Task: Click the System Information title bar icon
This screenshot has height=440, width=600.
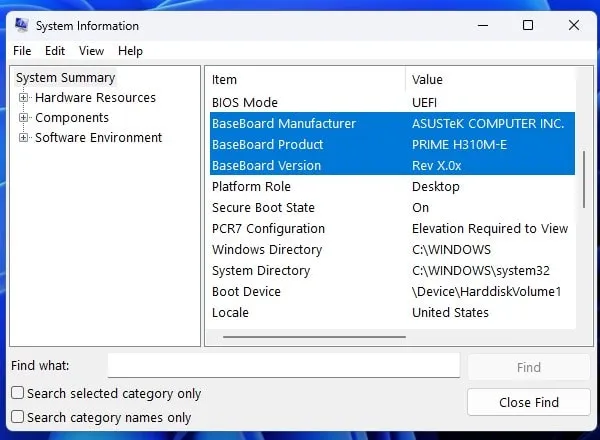Action: tap(21, 25)
